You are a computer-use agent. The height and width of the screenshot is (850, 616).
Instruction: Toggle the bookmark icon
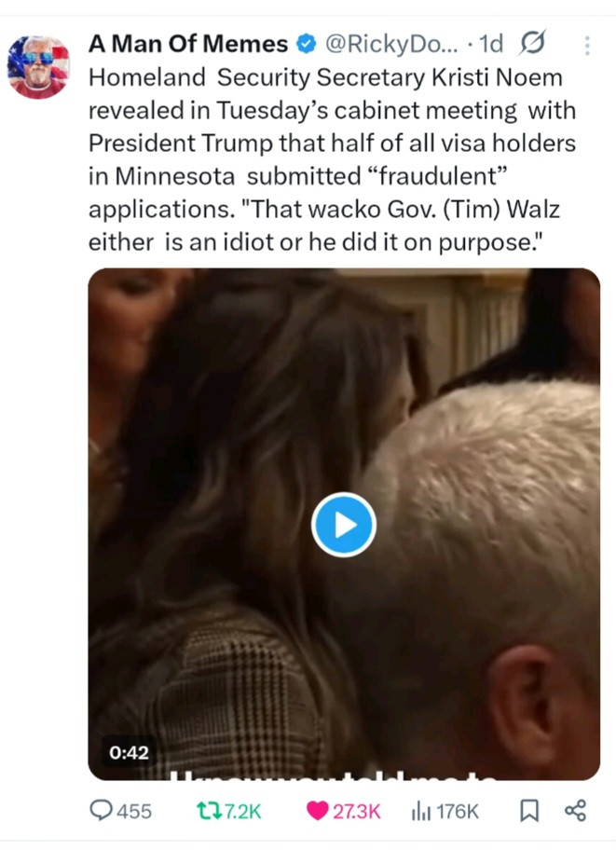pos(529,811)
